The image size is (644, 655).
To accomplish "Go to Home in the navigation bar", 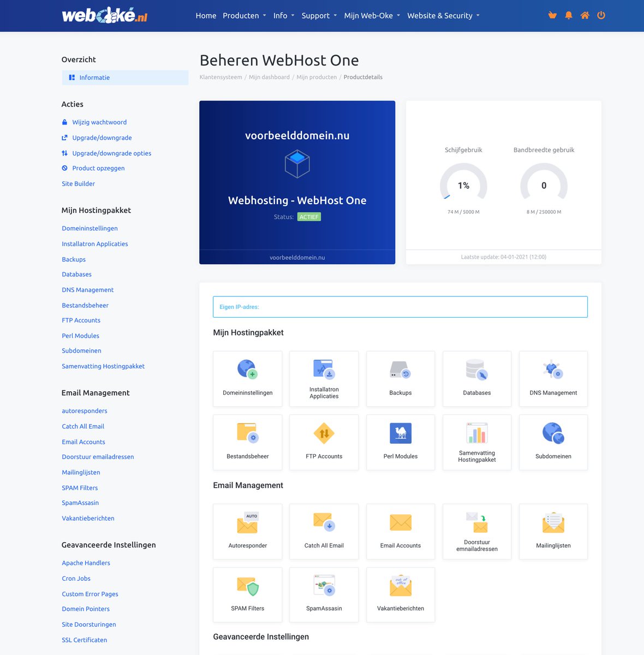I will pyautogui.click(x=206, y=15).
